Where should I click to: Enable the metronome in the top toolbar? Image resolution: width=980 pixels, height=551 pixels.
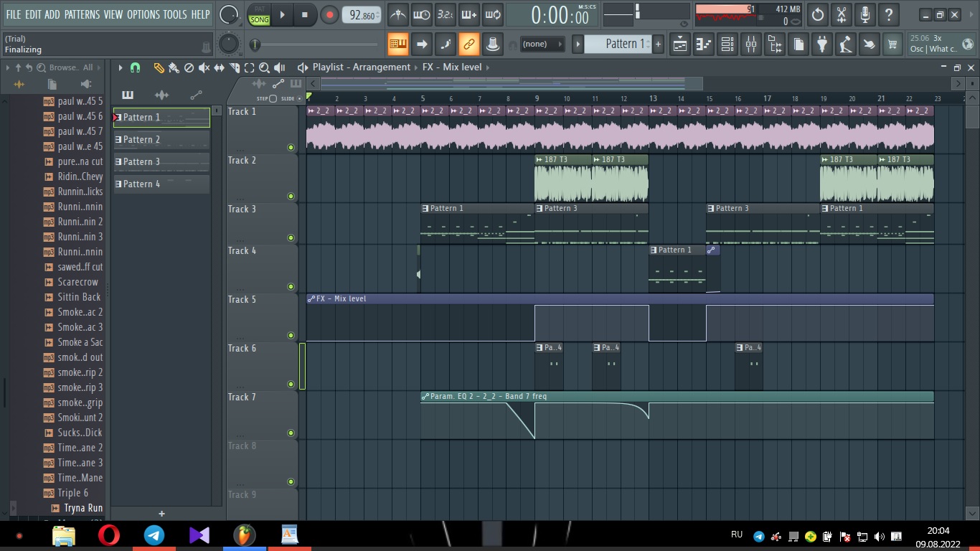point(398,14)
